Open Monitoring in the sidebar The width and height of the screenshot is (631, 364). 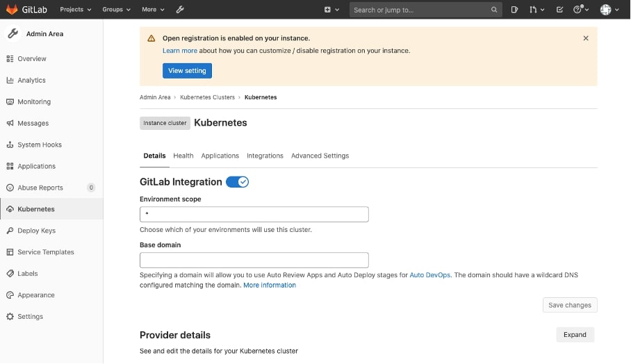pos(34,101)
